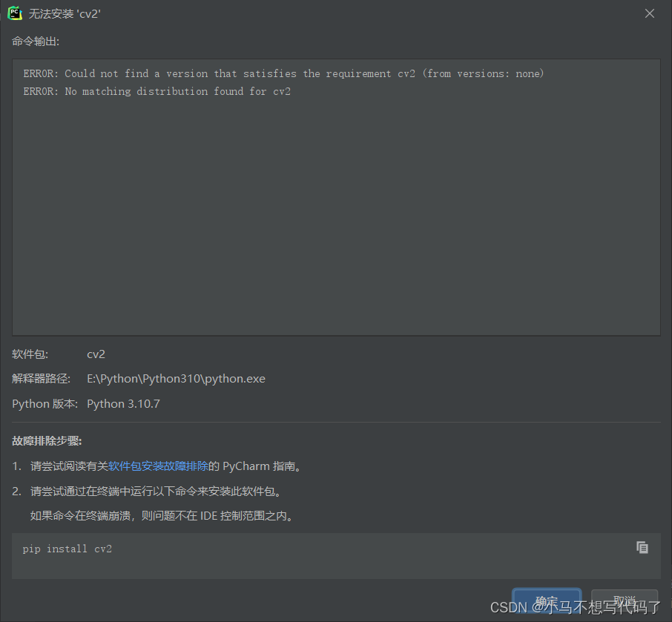Click the copy command icon

click(x=642, y=547)
